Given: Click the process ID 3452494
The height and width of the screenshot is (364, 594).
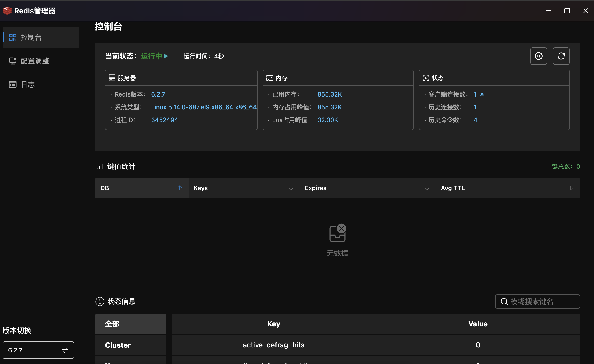Looking at the screenshot, I should [x=165, y=120].
